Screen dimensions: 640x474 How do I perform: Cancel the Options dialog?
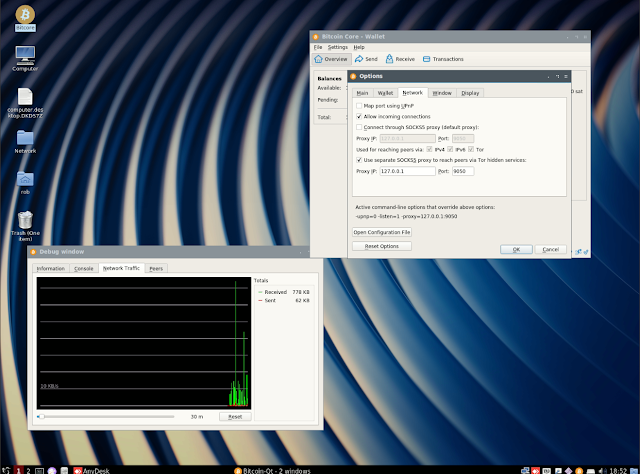coord(551,249)
